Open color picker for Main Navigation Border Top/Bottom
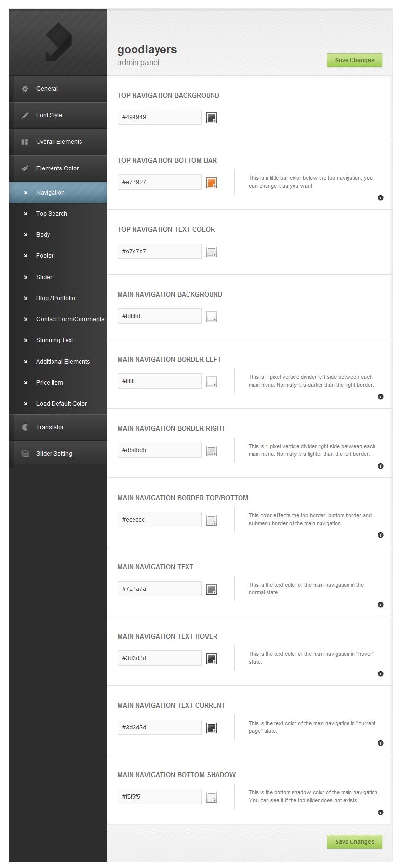The height and width of the screenshot is (868, 401). [x=212, y=520]
